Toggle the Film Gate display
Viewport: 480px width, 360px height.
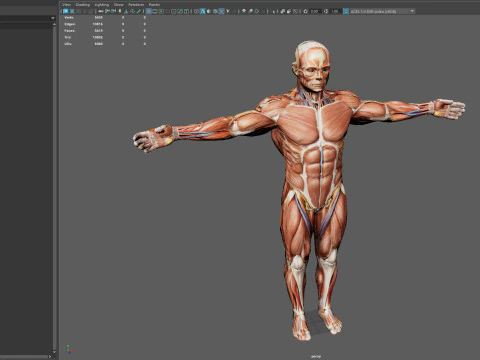155,11
